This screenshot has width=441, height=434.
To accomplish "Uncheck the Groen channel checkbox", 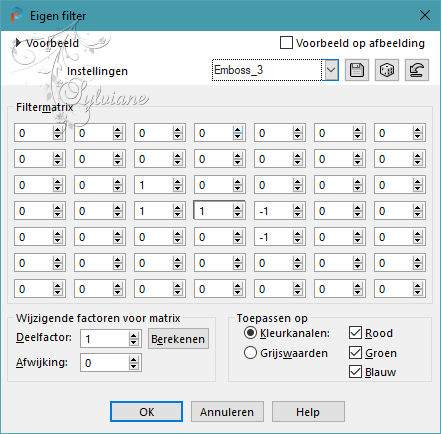I will click(355, 352).
